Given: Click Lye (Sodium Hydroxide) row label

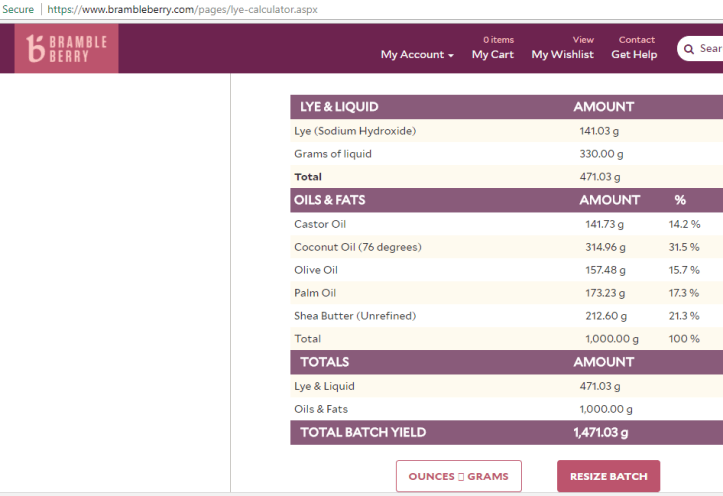Looking at the screenshot, I should pos(354,131).
